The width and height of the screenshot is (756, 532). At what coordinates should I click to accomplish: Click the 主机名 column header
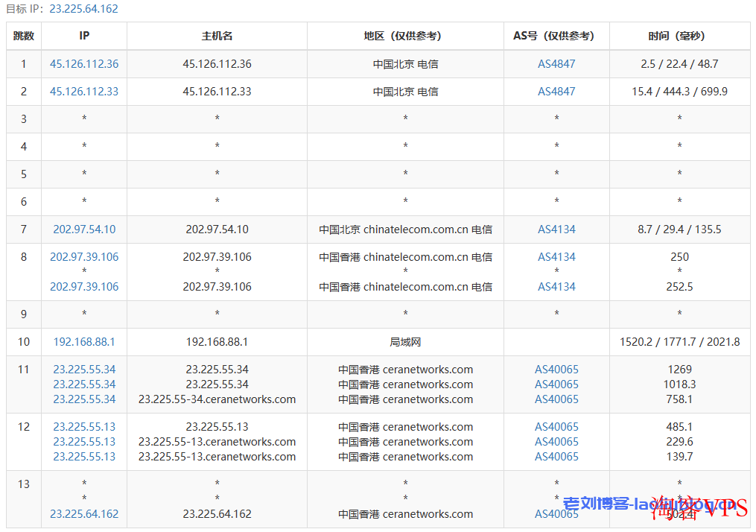pyautogui.click(x=217, y=36)
